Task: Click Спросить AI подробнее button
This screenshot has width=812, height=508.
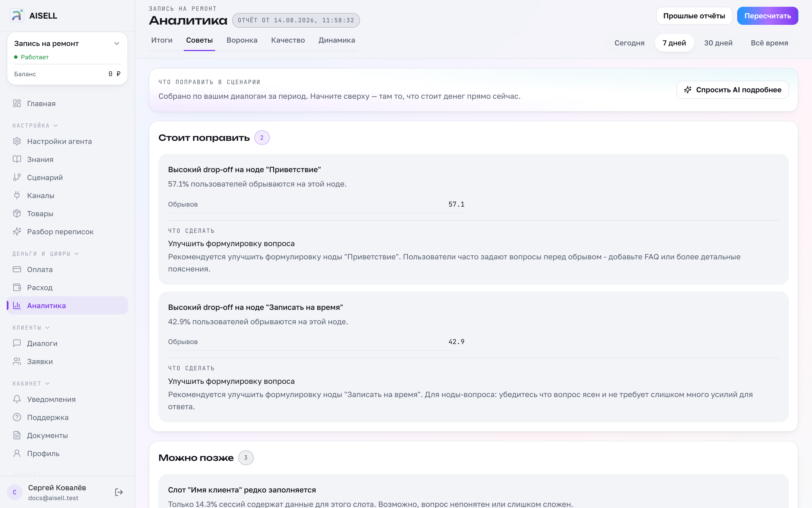Action: [732, 90]
